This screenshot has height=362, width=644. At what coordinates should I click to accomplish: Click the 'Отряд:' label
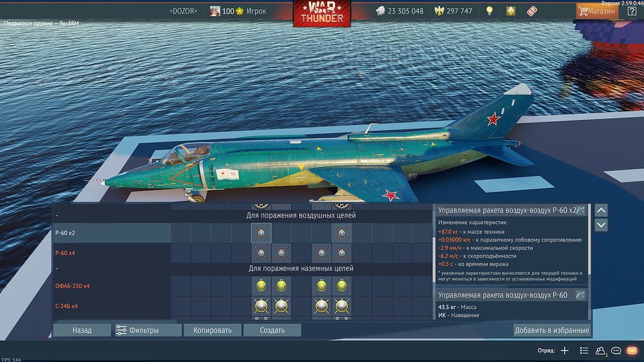tap(546, 350)
